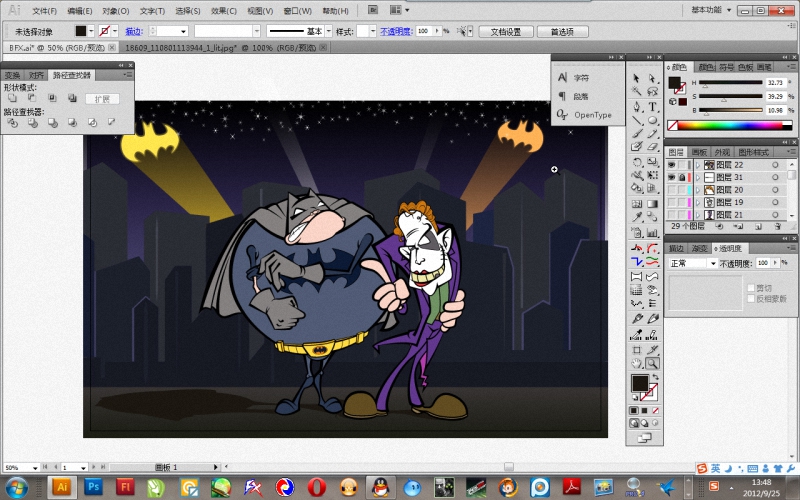Select the Magic Wand tool
The image size is (800, 500).
(636, 91)
